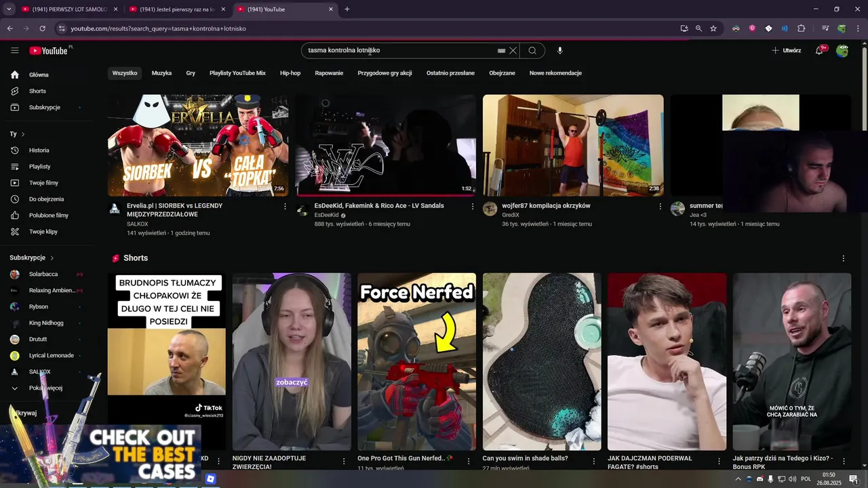This screenshot has width=868, height=488.
Task: Expand Pokaż więcej subscriptions list
Action: click(46, 388)
